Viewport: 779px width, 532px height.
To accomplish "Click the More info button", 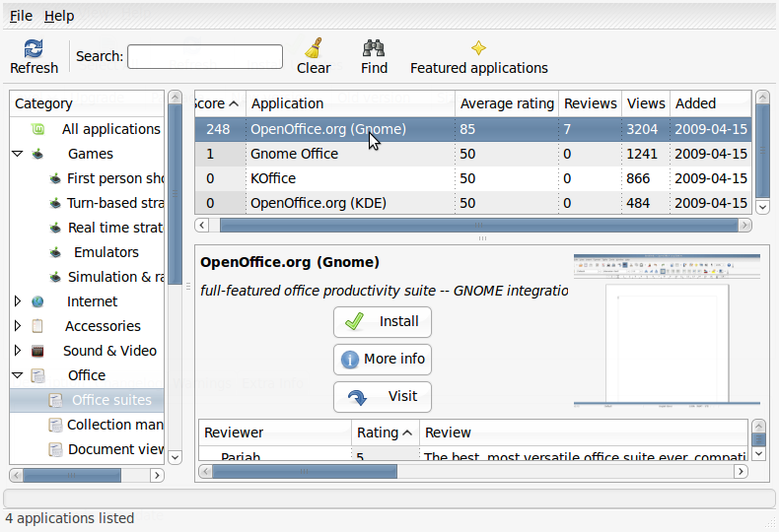I will tap(383, 359).
